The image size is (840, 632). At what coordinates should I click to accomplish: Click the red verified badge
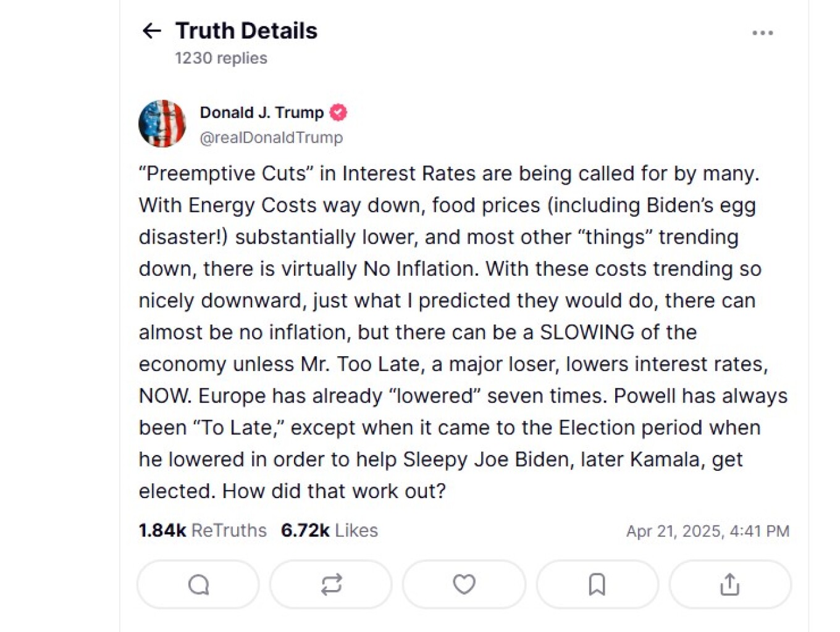click(338, 112)
